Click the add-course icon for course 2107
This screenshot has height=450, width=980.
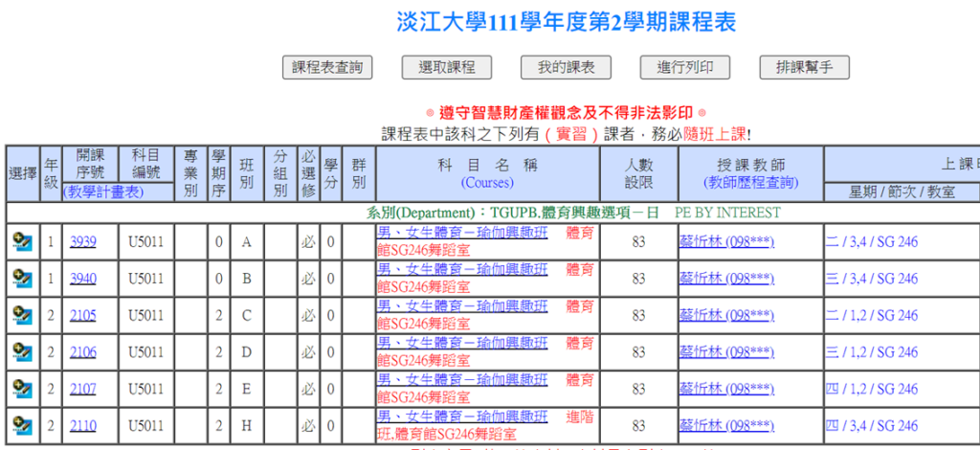click(x=23, y=390)
